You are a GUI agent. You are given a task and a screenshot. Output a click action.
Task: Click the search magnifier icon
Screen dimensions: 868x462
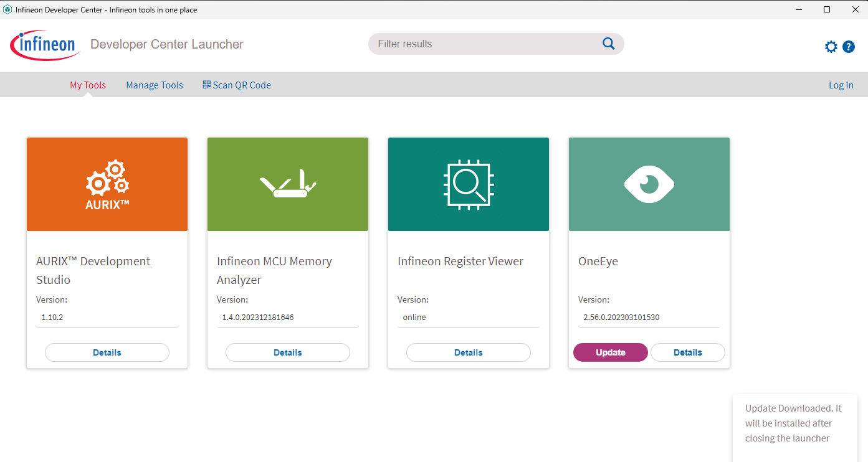[x=609, y=44]
